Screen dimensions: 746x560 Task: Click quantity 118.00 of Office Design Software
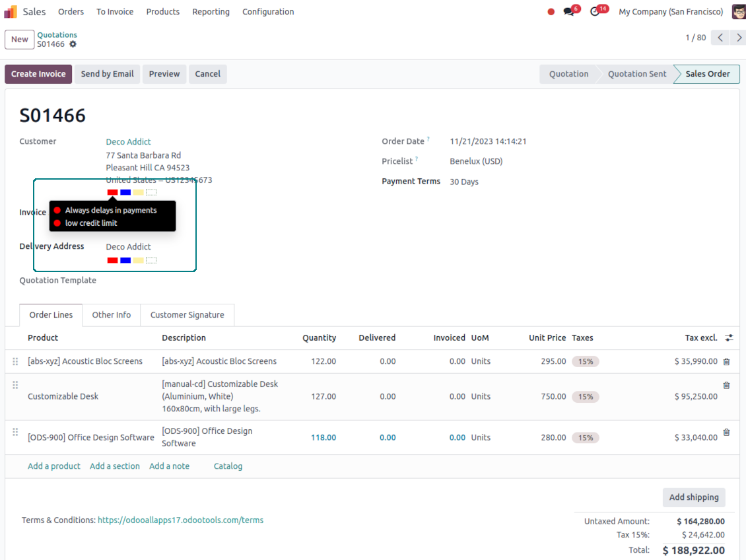[323, 438]
